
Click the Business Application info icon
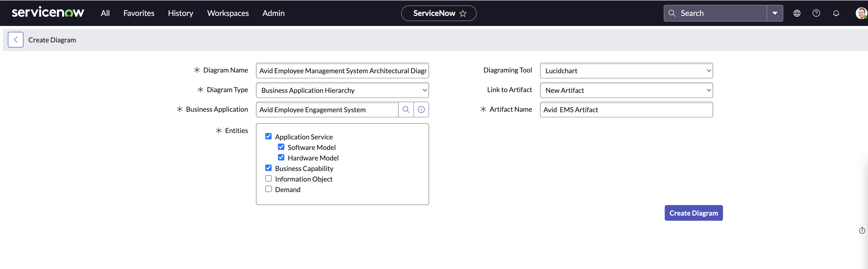point(421,110)
